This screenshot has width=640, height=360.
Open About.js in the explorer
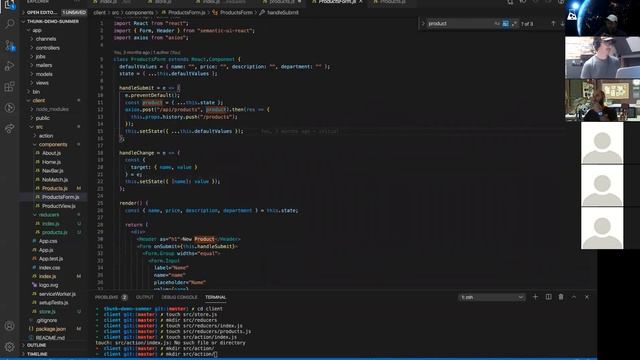51,153
